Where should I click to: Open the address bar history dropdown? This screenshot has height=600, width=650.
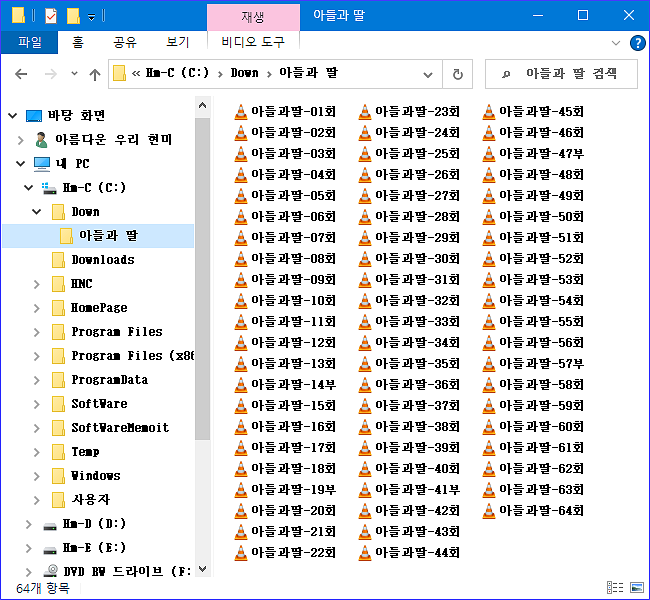[x=428, y=75]
